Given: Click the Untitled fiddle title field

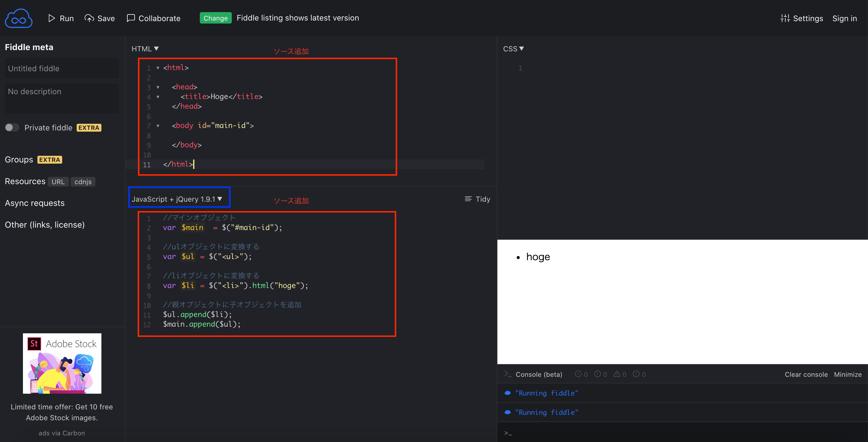Looking at the screenshot, I should (x=62, y=69).
